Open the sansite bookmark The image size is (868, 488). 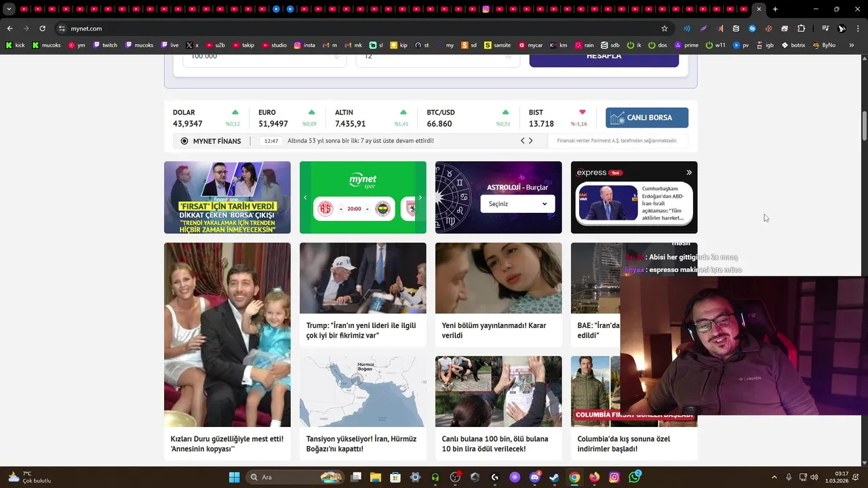[497, 45]
